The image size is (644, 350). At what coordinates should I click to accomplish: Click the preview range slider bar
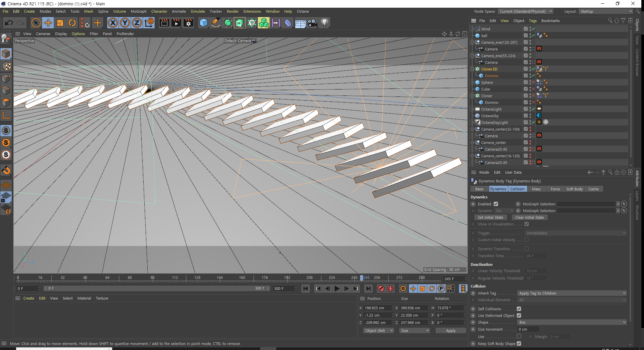coord(157,288)
